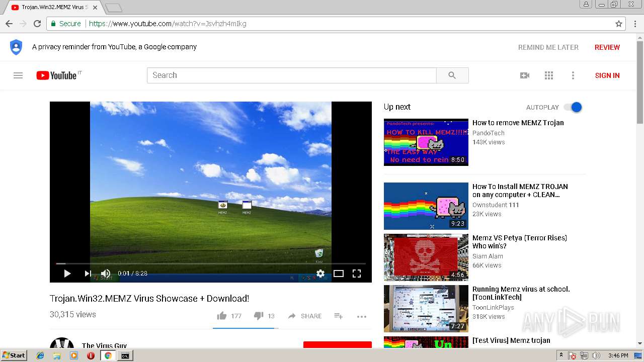The height and width of the screenshot is (362, 644).
Task: Open a new browser tab
Action: [114, 8]
